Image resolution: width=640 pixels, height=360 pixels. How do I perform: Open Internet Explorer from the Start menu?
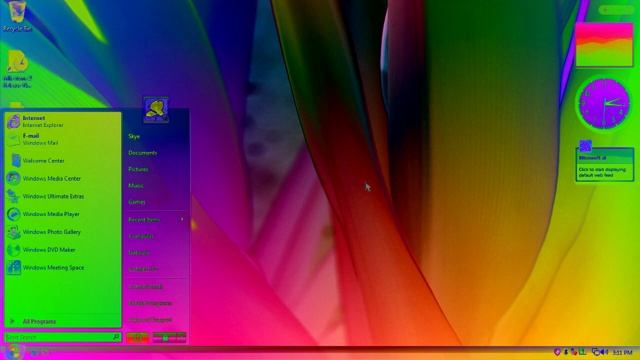click(63, 121)
